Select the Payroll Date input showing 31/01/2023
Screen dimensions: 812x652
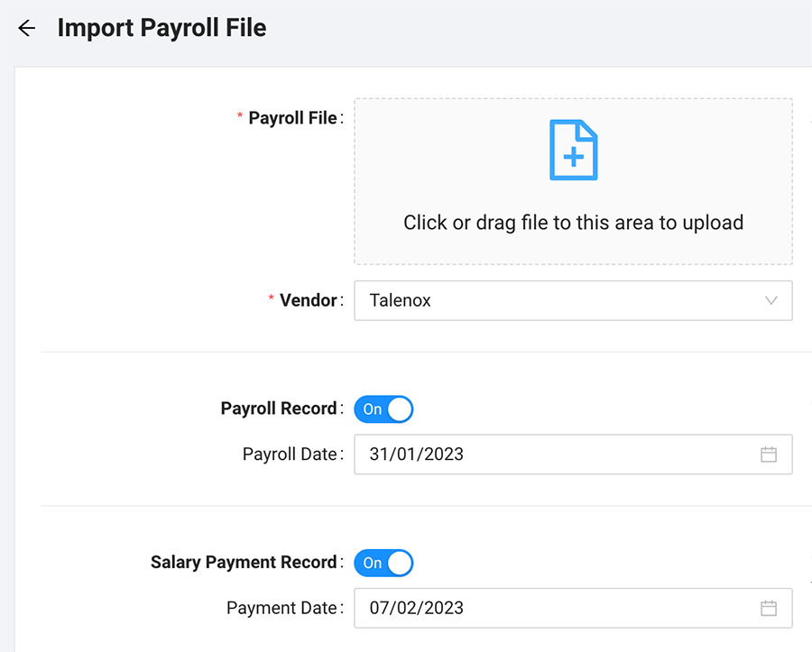pos(541,455)
